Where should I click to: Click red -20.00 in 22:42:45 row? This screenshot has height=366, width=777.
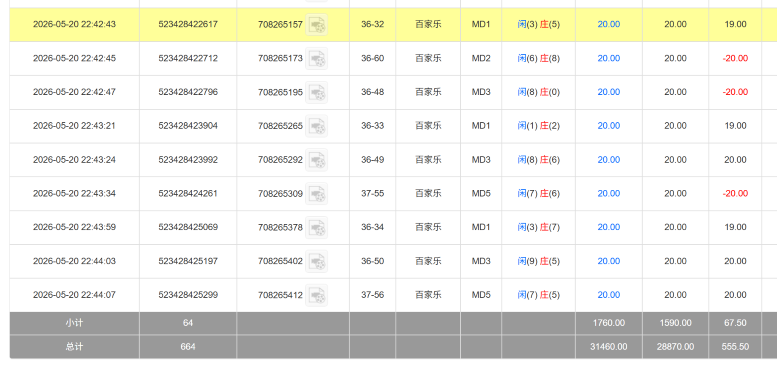pos(735,58)
